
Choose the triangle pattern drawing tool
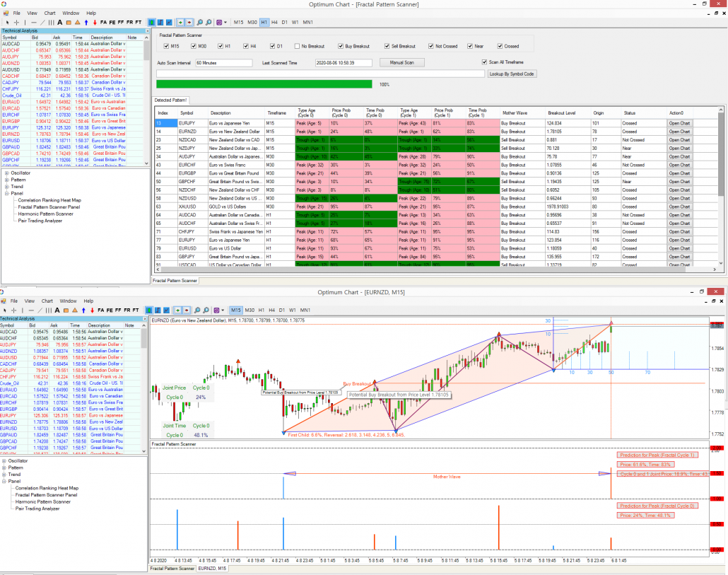click(77, 23)
